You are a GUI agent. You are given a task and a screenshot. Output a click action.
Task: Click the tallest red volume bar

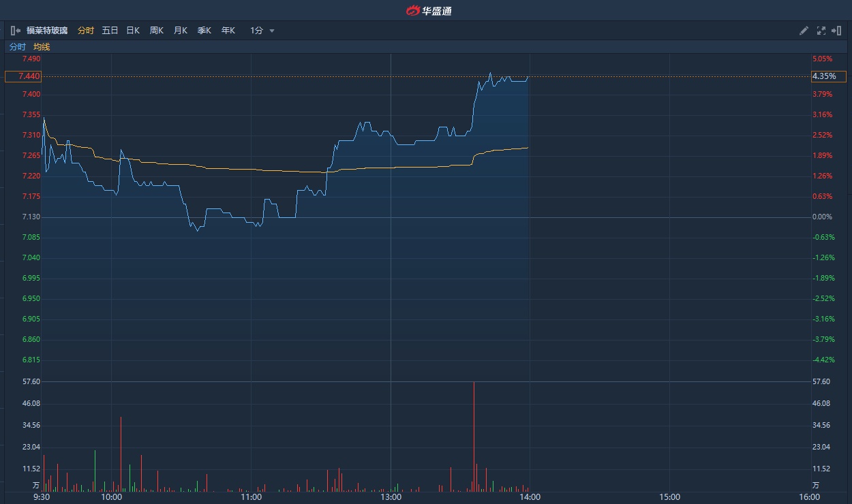(x=474, y=436)
